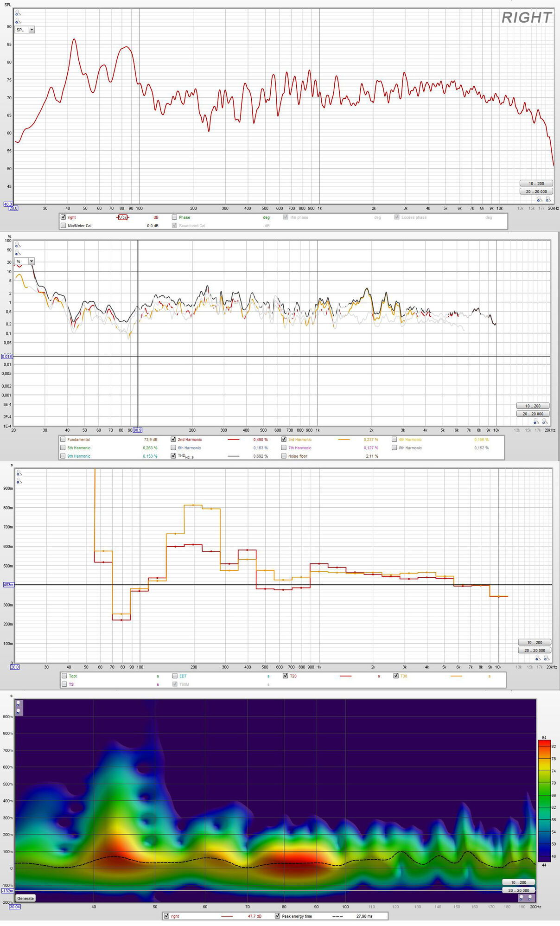
Task: Click the T20 red line swatch
Action: tap(346, 676)
